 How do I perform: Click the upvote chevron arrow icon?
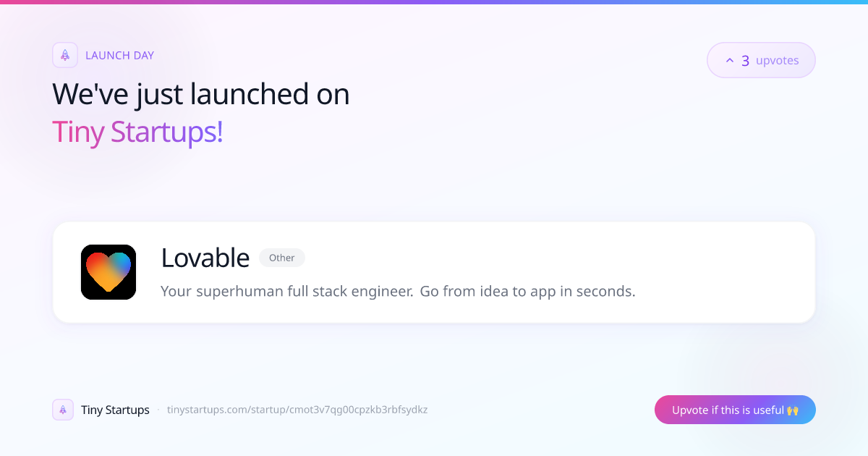(729, 61)
